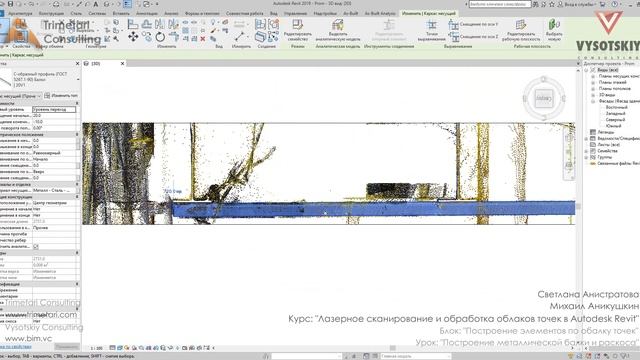This screenshot has height=360, width=640.
Task: Open the Восточный elevation view
Action: click(616, 107)
